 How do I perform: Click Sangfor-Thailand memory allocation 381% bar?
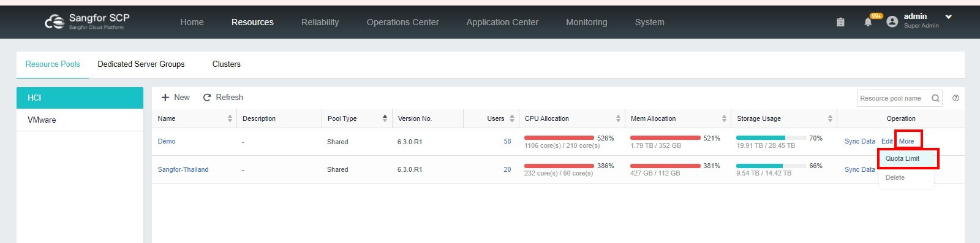[665, 166]
